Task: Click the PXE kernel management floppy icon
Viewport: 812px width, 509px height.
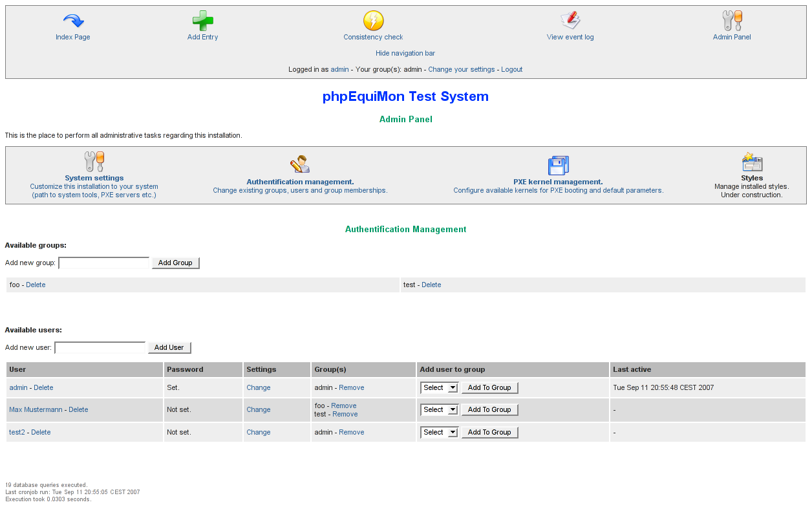Action: click(558, 166)
